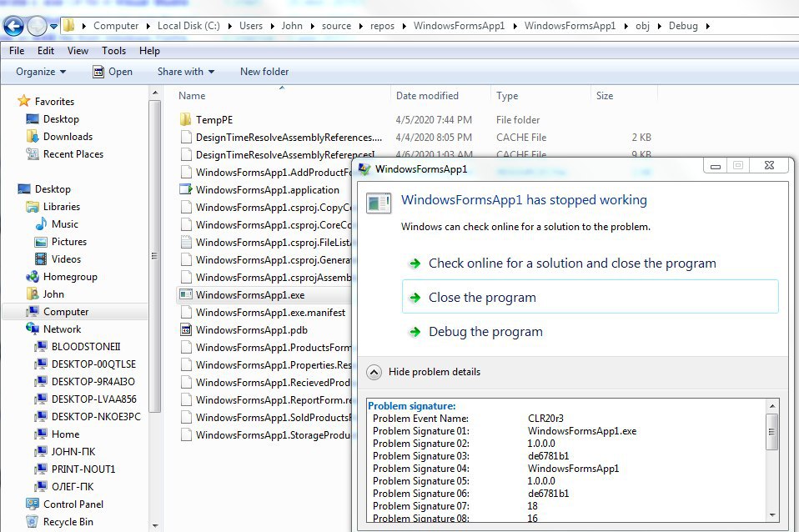The image size is (799, 532).
Task: Open the Music library icon
Action: (x=41, y=223)
